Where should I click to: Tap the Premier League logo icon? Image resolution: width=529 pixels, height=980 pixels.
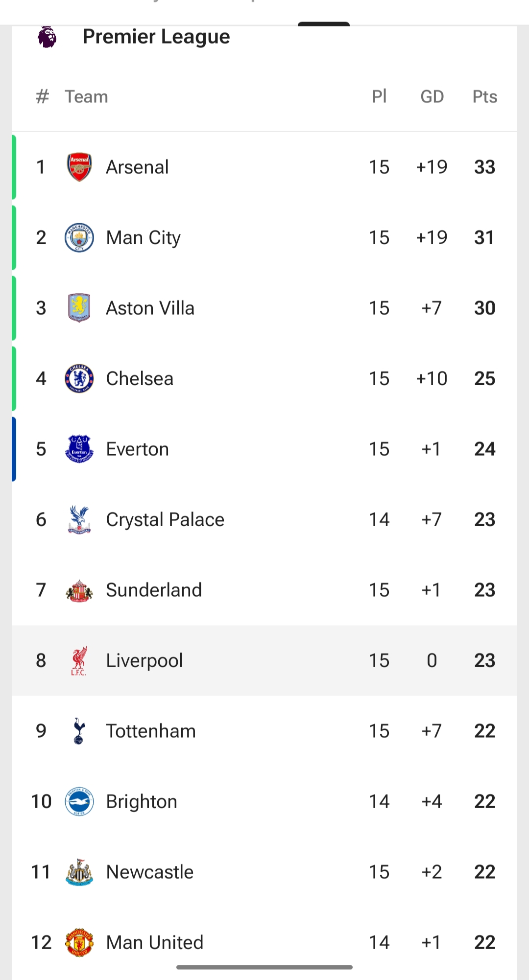tap(47, 37)
